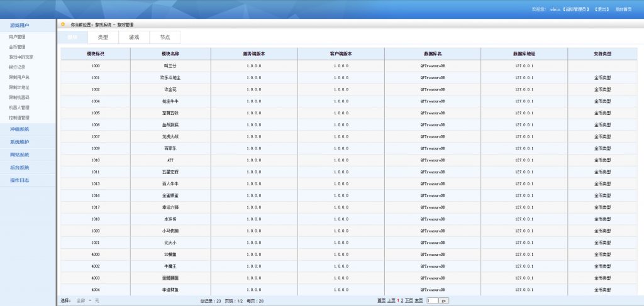644x306 pixels.
Task: Click the orange location icon in breadcrumb
Action: 63,25
